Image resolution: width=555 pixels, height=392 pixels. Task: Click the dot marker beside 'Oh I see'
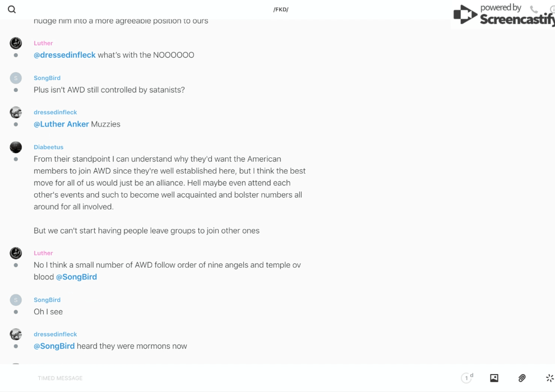[16, 312]
